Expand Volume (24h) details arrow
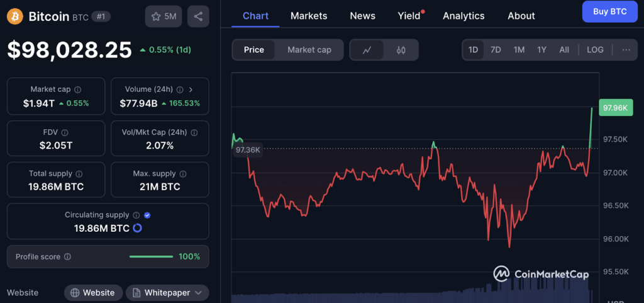This screenshot has width=644, height=303. 191,90
